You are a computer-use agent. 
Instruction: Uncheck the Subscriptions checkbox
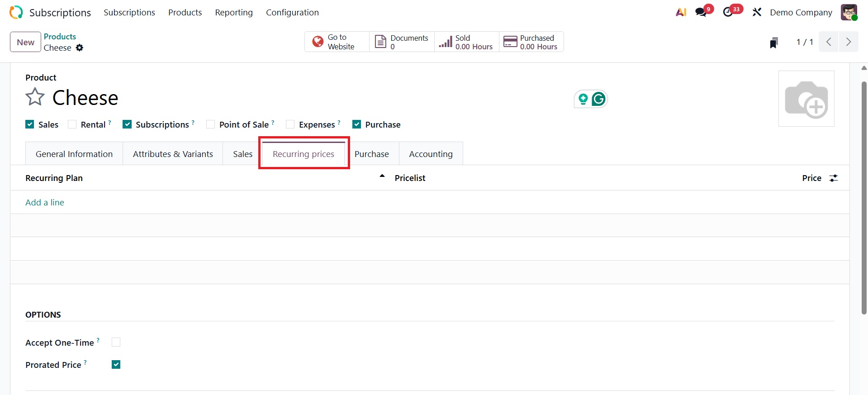[128, 124]
